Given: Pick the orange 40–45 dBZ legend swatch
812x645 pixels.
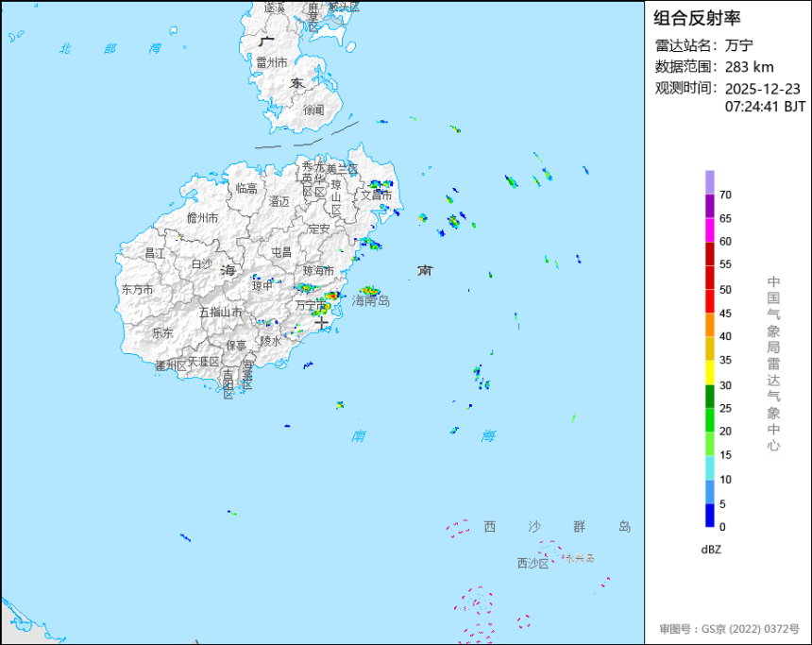Looking at the screenshot, I should point(709,325).
